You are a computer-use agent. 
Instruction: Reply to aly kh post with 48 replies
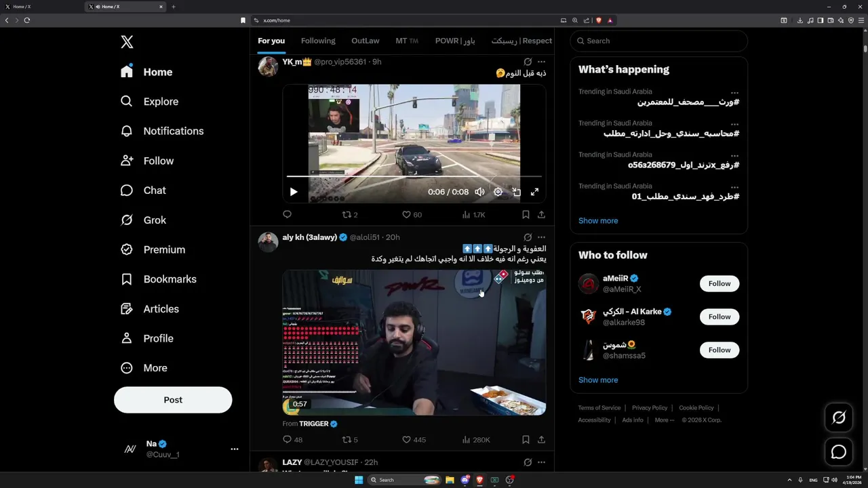pos(292,440)
